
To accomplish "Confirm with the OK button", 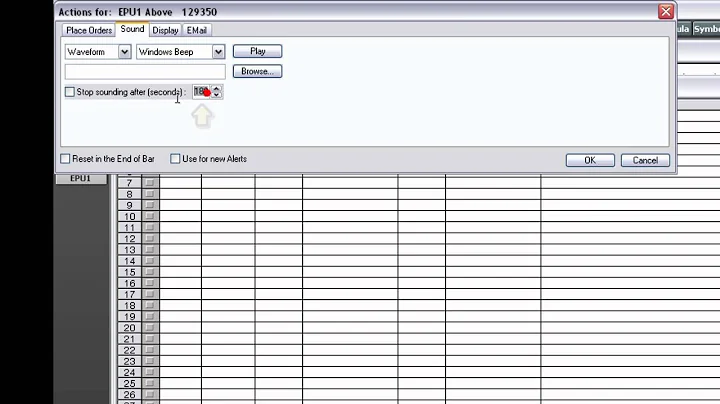I will (x=590, y=160).
